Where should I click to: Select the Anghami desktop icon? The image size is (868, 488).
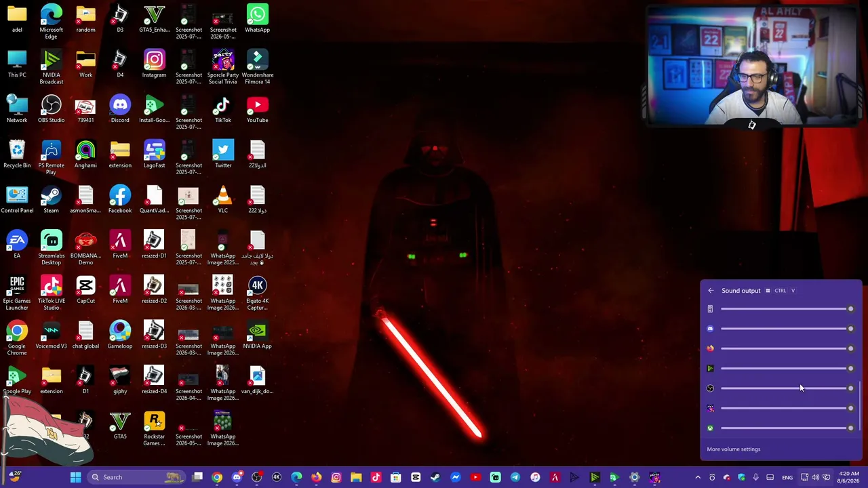point(85,154)
